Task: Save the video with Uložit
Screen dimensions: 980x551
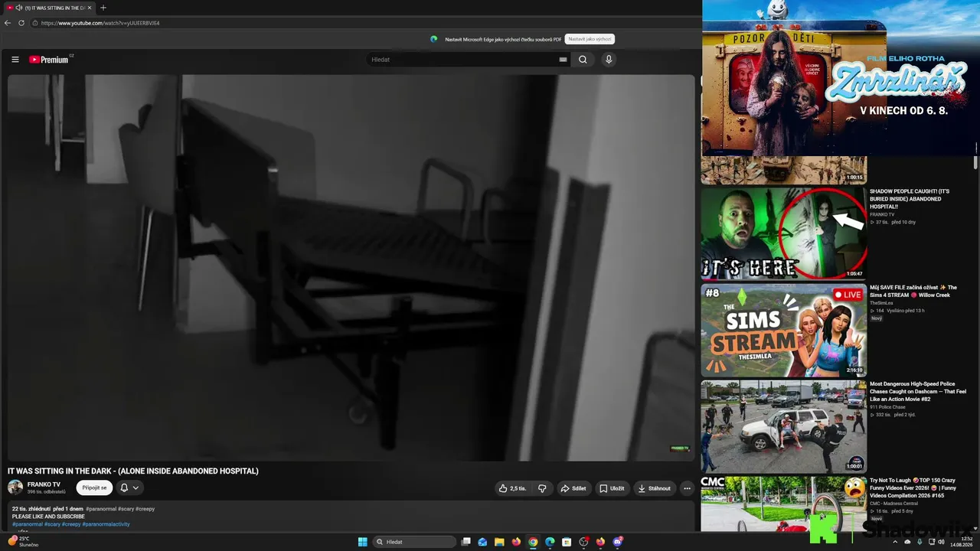Action: (x=612, y=488)
